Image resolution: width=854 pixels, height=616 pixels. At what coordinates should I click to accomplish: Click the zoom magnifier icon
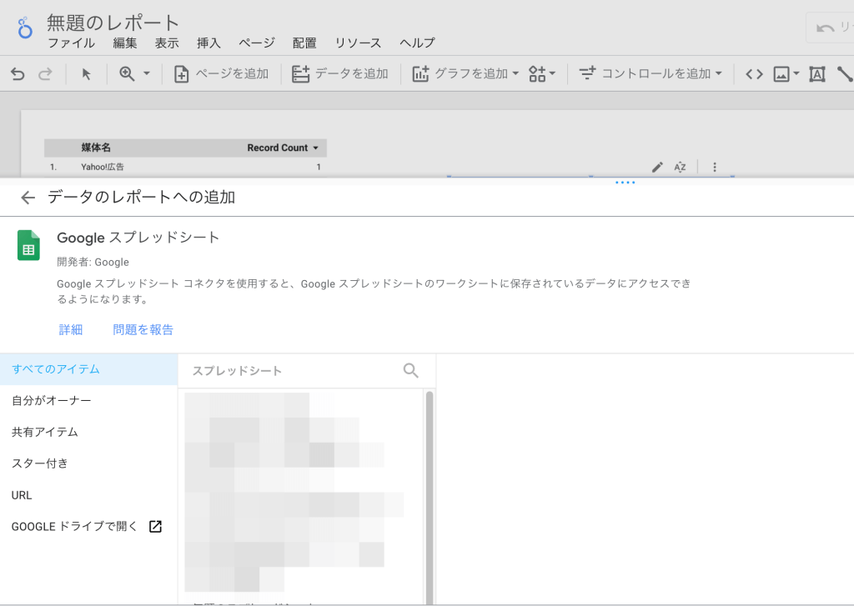pyautogui.click(x=127, y=73)
